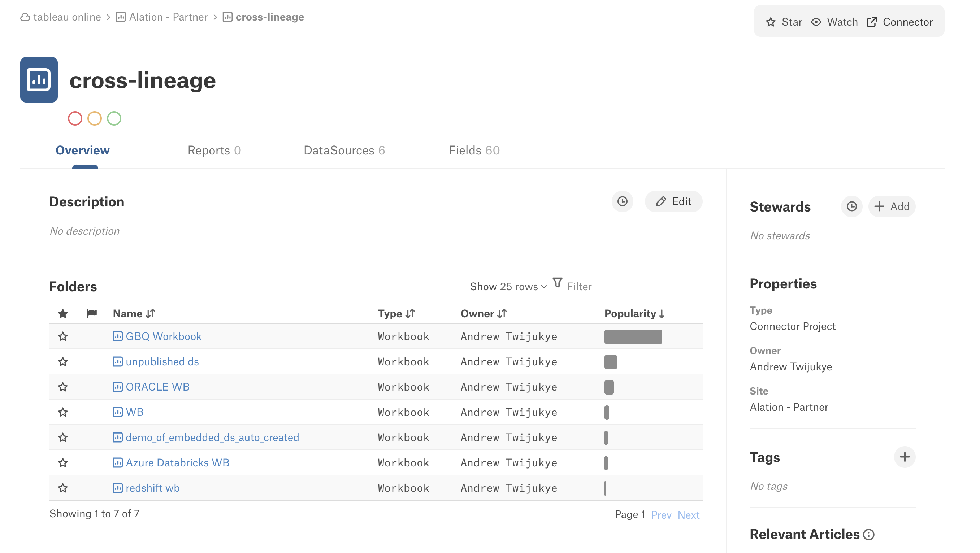
Task: Click the unpublished ds popularity bar
Action: click(x=610, y=362)
